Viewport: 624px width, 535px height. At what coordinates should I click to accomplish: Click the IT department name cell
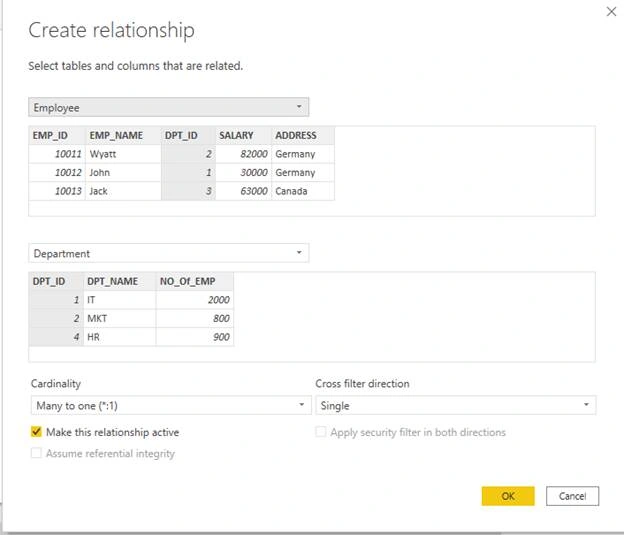119,300
